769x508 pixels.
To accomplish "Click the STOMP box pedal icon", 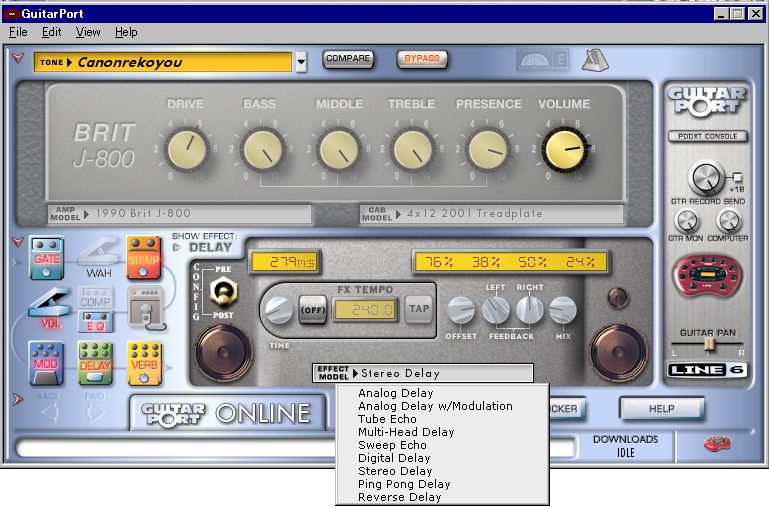I will [144, 258].
